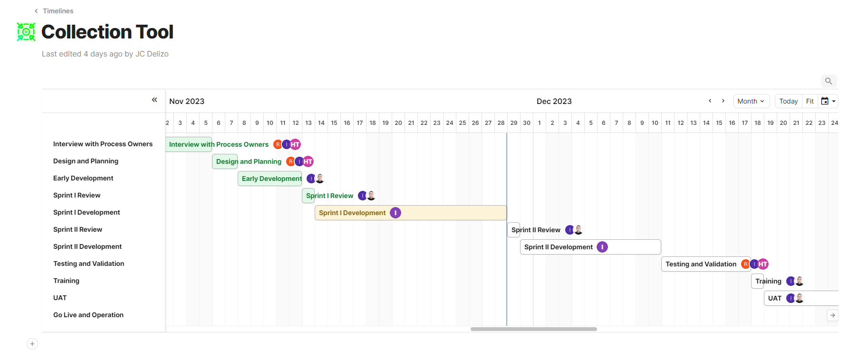Image resolution: width=868 pixels, height=359 pixels.
Task: Select Testing and Validation in the task list
Action: [88, 264]
